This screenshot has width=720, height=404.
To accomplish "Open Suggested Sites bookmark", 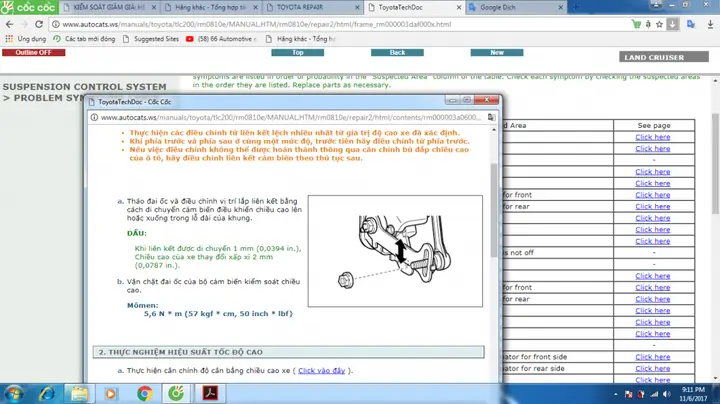I will [151, 39].
